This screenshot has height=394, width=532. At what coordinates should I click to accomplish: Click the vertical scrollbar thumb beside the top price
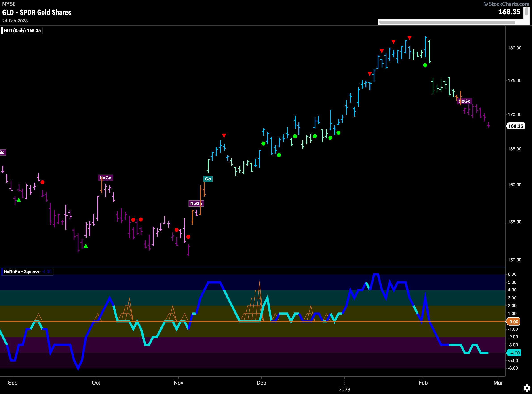click(526, 11)
